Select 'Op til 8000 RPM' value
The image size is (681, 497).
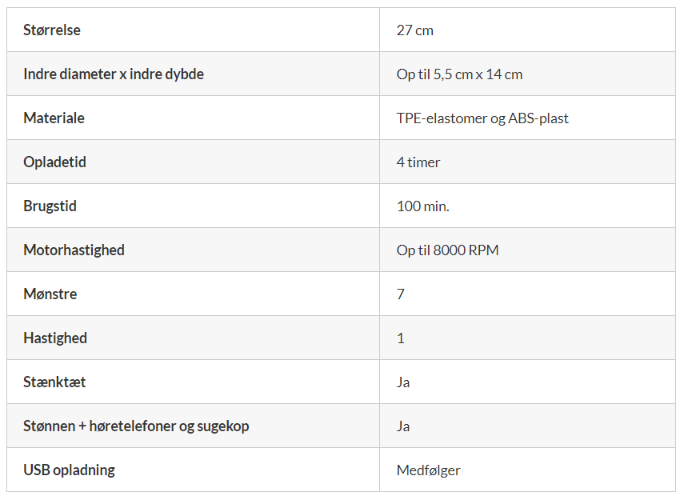click(447, 250)
